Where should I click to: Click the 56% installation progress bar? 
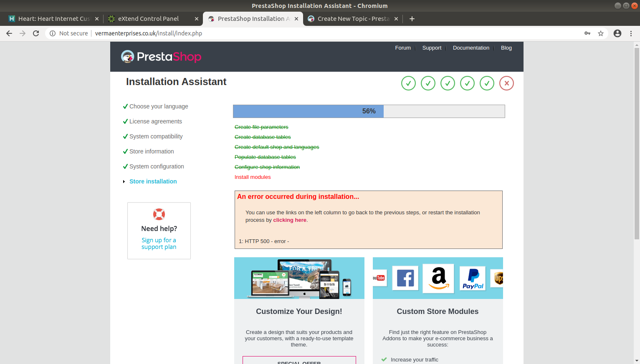(x=369, y=111)
